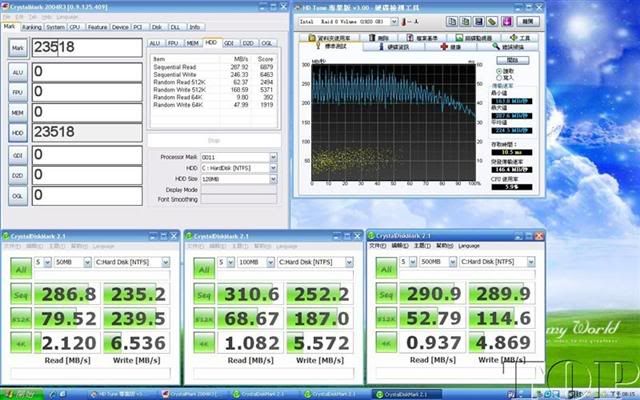640x400 pixels.
Task: Click the Sequential Read row in the HDD results
Action: click(x=213, y=67)
